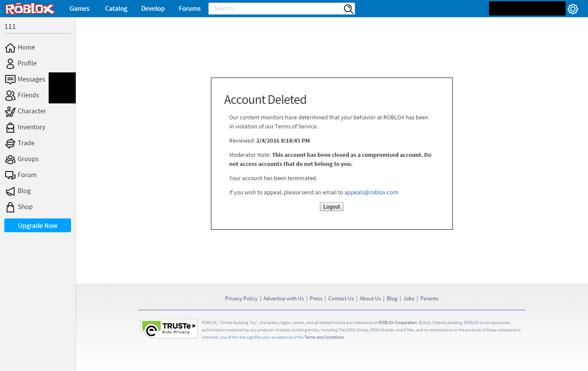Select Blog label in sidebar
Screen dimensions: 588x371
24,191
